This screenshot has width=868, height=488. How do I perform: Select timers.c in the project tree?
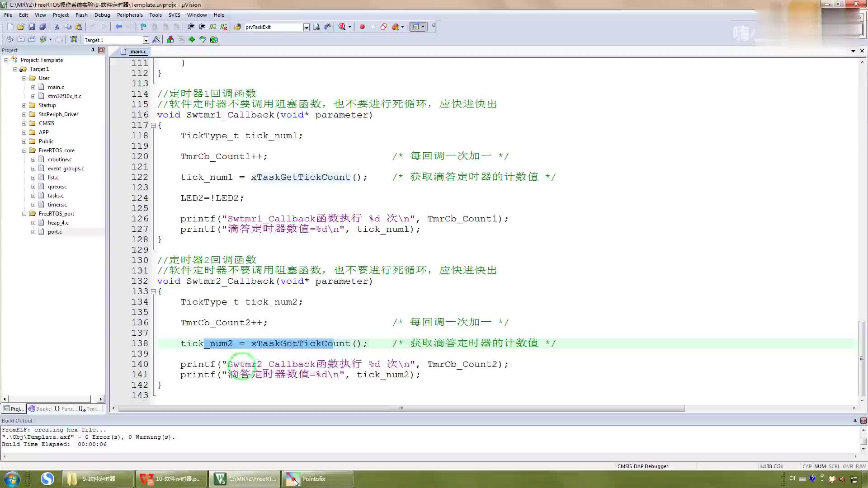point(57,205)
